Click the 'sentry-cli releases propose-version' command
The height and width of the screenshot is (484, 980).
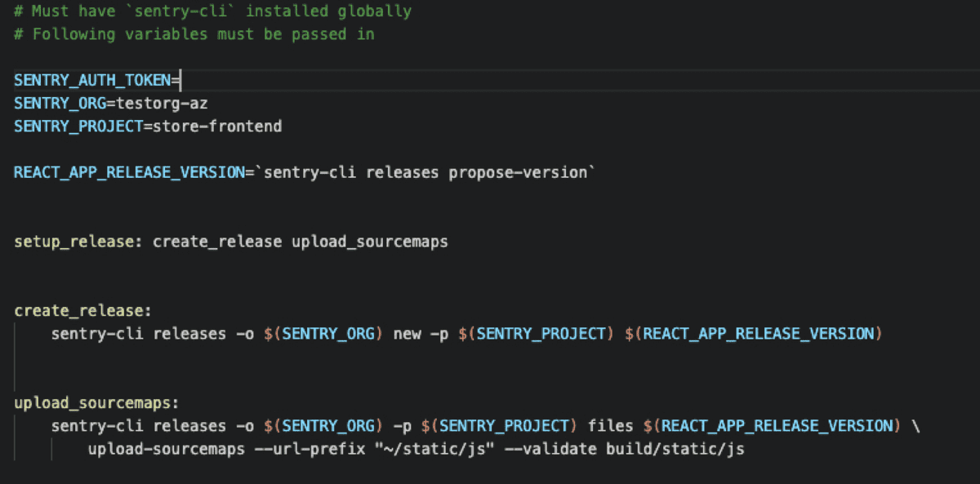click(x=425, y=173)
